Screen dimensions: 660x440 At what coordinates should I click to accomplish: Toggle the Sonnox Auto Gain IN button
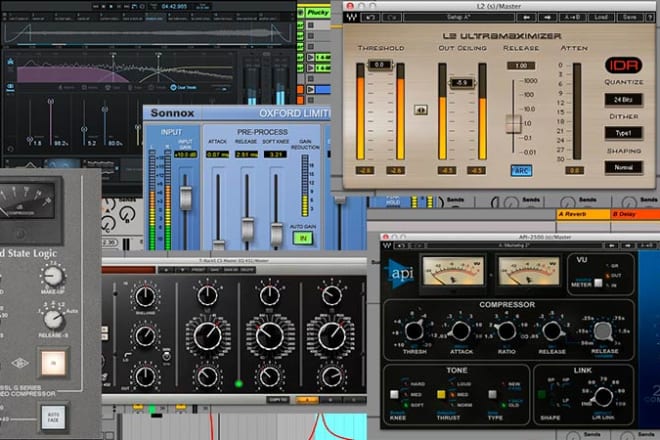coord(303,238)
